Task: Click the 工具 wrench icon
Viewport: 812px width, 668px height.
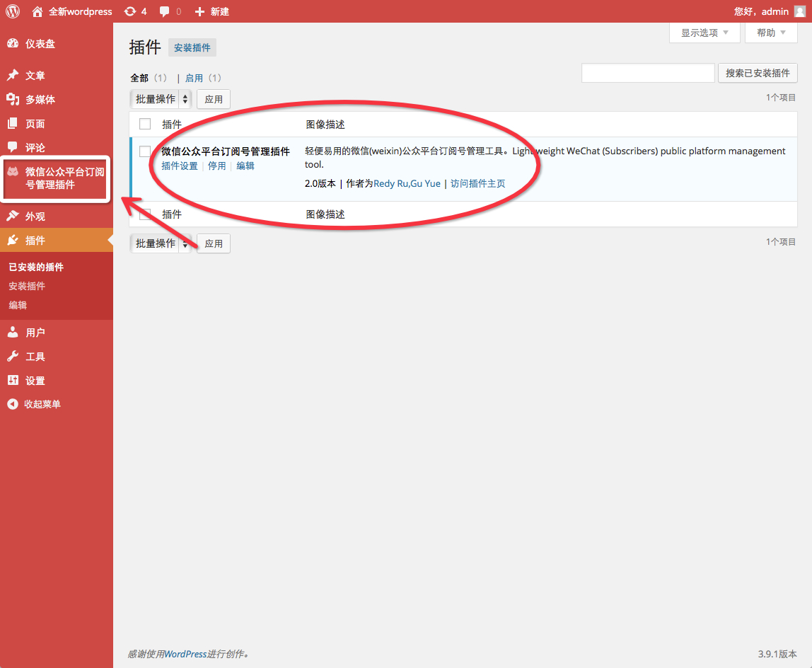Action: tap(13, 356)
